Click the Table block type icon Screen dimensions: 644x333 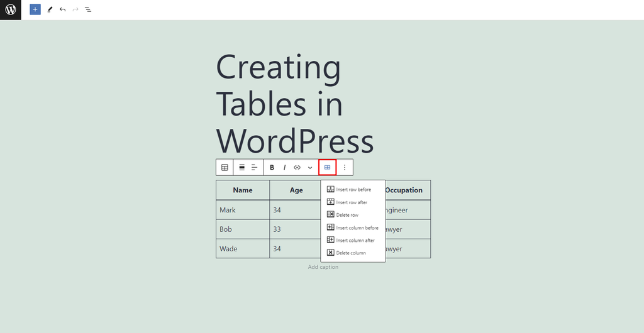[x=225, y=167]
